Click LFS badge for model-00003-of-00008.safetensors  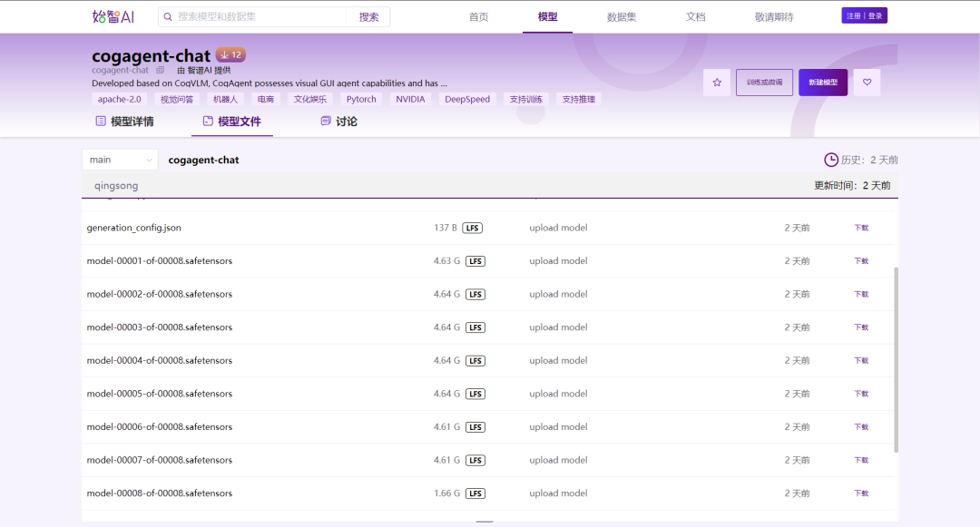[x=475, y=327]
